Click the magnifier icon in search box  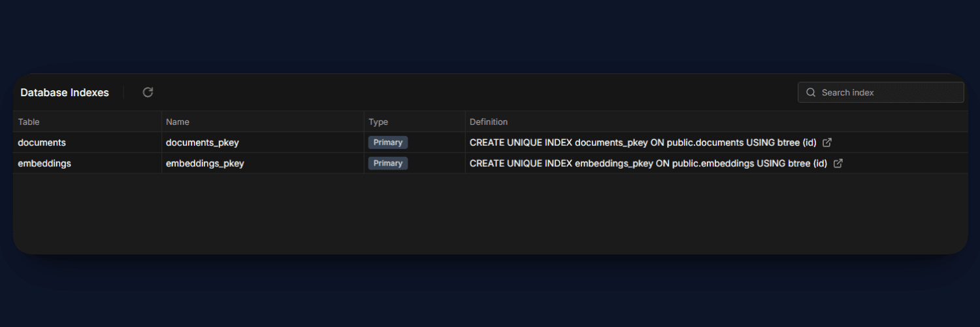(x=811, y=92)
